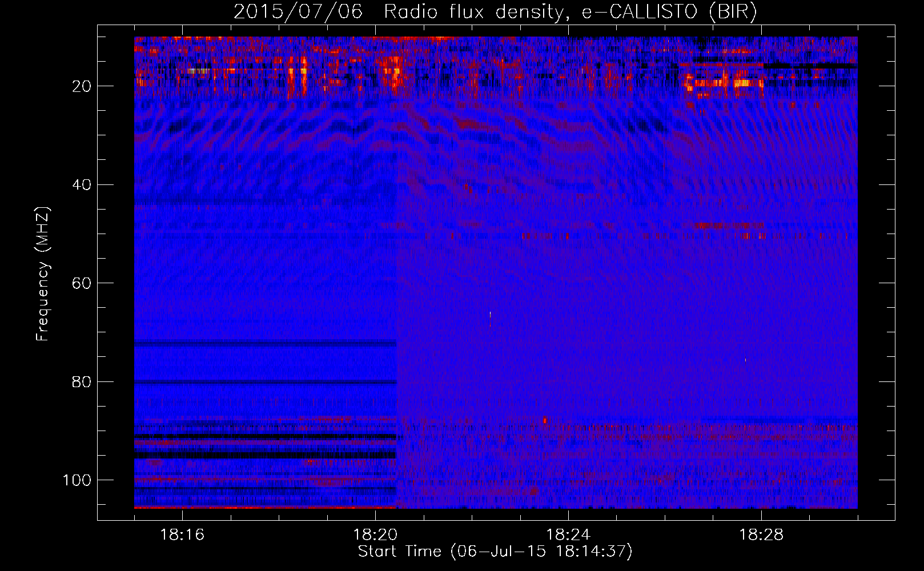Click the 'Frequency (MHZ)' y-axis label

click(43, 274)
